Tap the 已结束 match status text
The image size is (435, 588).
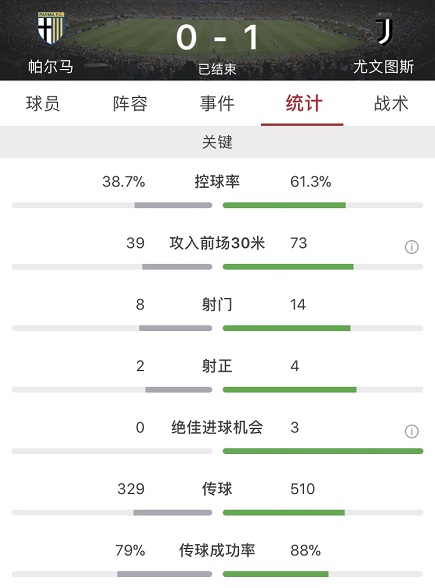pos(218,69)
